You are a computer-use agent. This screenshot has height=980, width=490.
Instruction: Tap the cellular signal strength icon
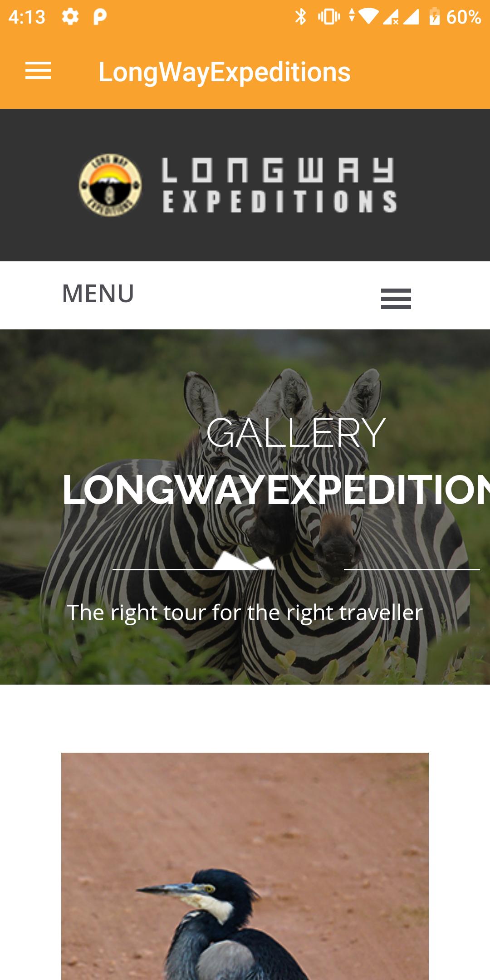(411, 17)
